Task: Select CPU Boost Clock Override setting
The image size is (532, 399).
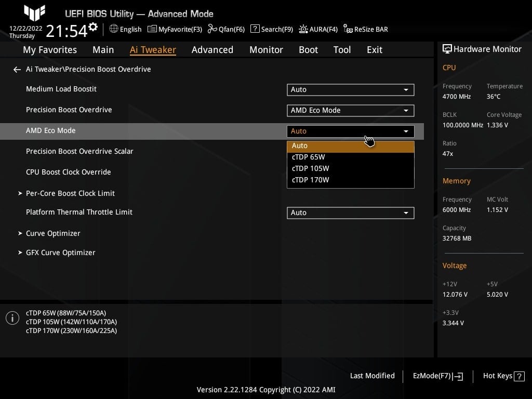Action: pyautogui.click(x=68, y=172)
